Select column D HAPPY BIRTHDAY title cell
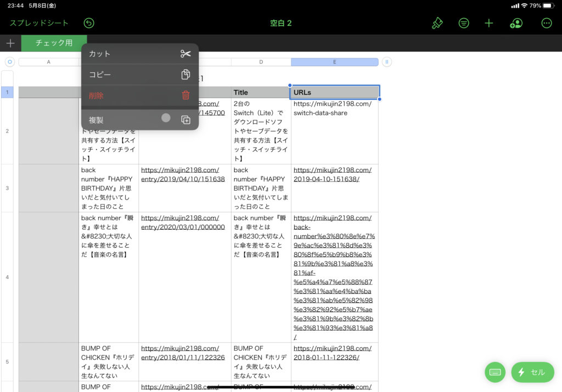562x392 pixels. pyautogui.click(x=261, y=188)
